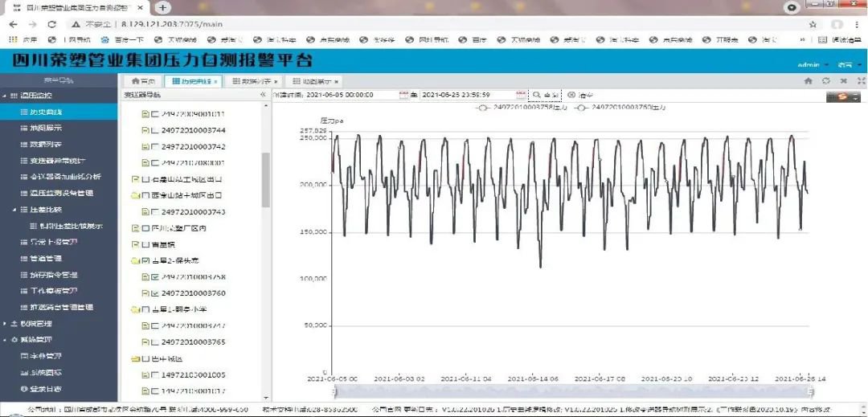Image resolution: width=868 pixels, height=417 pixels.
Task: Open the end date calendar picker icon
Action: pyautogui.click(x=521, y=95)
